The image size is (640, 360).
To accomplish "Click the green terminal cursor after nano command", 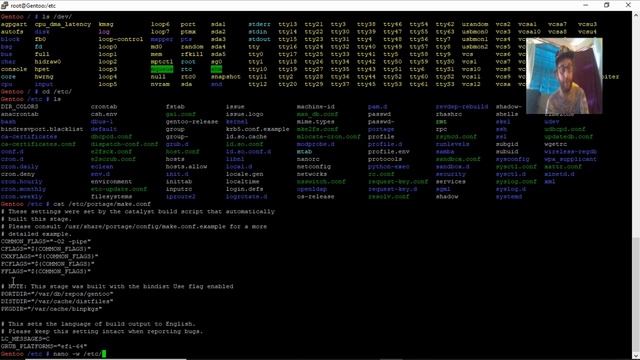I will [x=104, y=353].
